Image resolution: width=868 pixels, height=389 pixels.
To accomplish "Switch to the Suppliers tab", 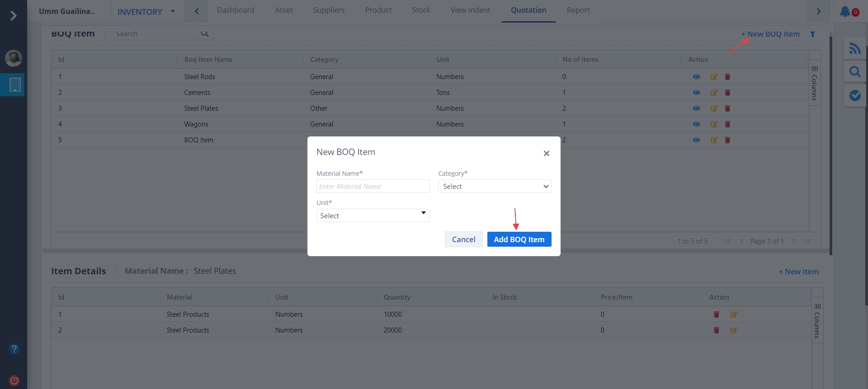I will (329, 10).
